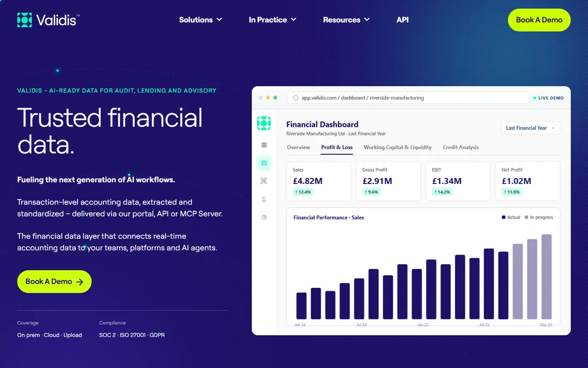The image size is (588, 368).
Task: Click the command symbol icon in sidebar
Action: click(x=264, y=181)
